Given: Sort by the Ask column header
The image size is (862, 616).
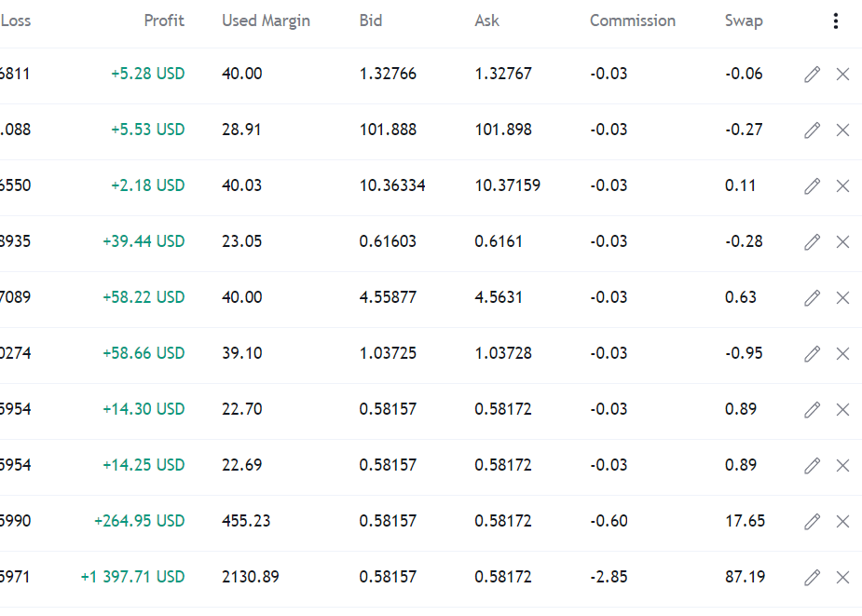Looking at the screenshot, I should tap(487, 21).
